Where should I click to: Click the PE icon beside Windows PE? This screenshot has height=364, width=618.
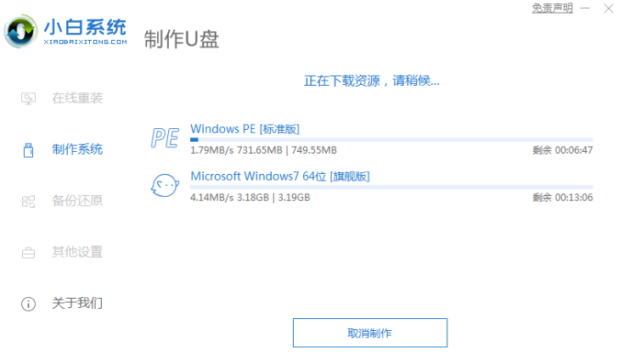(165, 137)
